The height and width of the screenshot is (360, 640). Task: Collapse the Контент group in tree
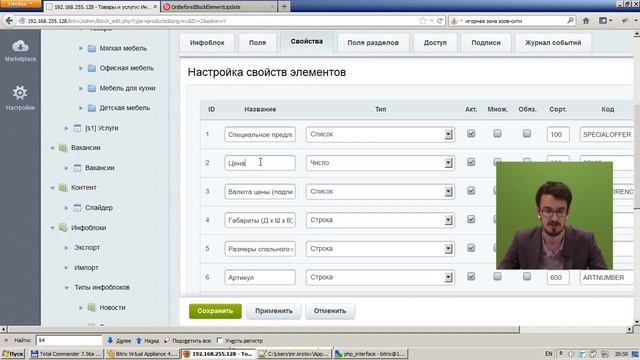52,188
